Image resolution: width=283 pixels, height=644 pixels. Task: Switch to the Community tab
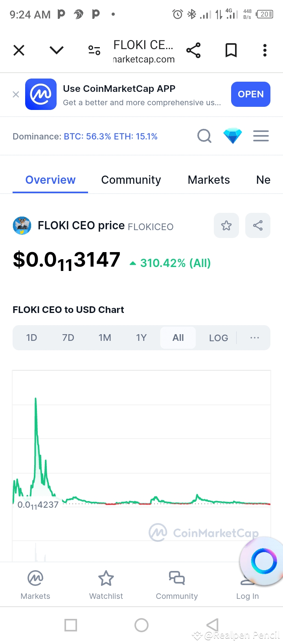click(x=131, y=180)
